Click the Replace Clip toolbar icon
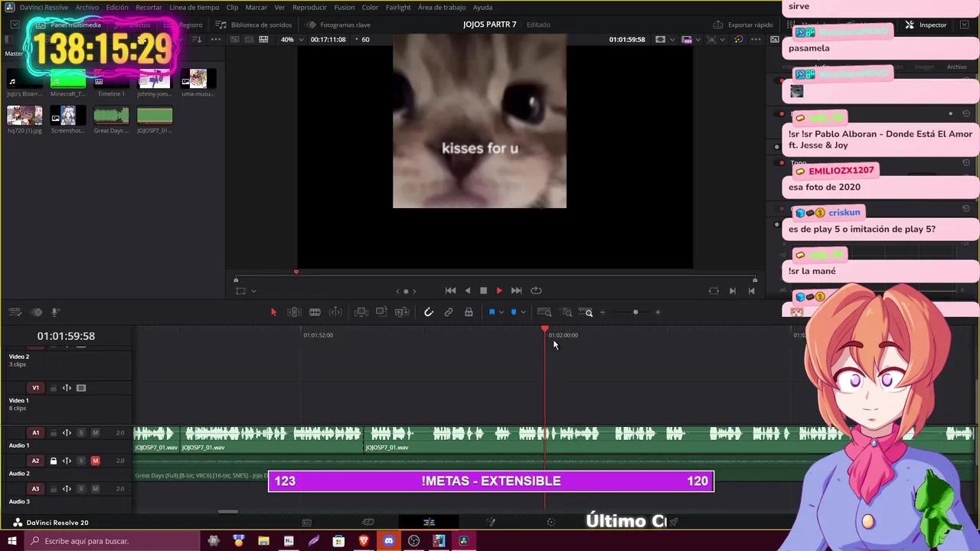The image size is (980, 551). [x=402, y=312]
